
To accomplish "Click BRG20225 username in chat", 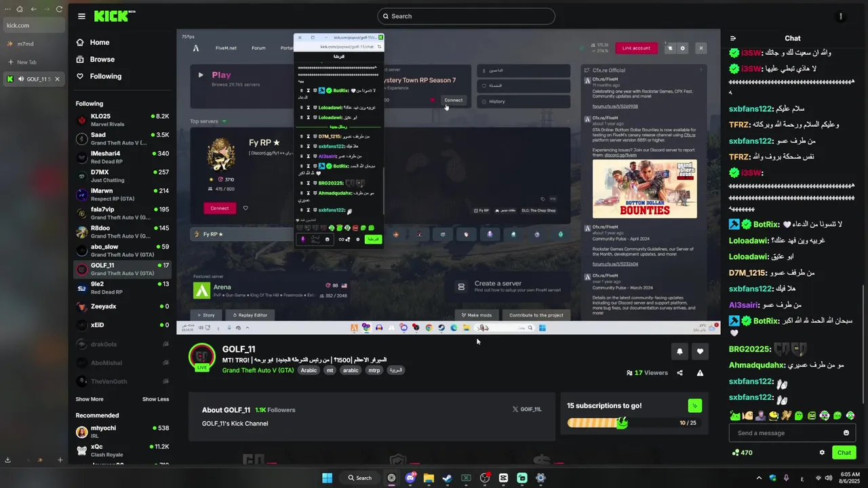I will coord(749,349).
